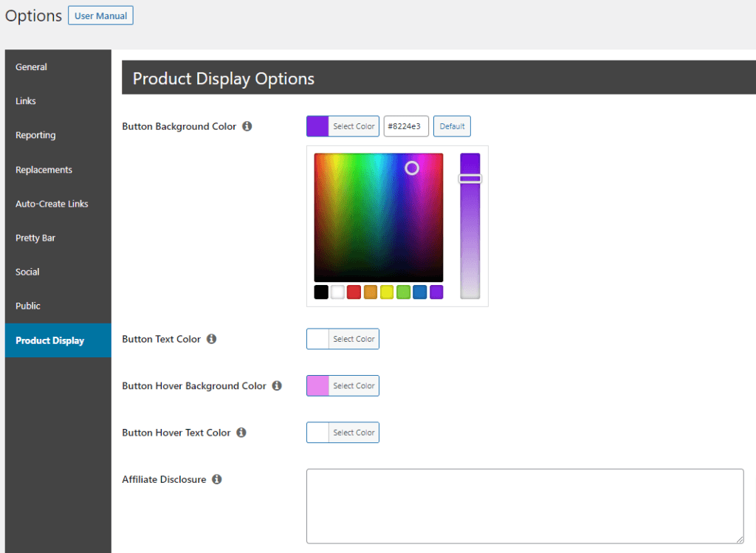The height and width of the screenshot is (553, 756).
Task: Click the Button Background Color info icon
Action: (247, 126)
